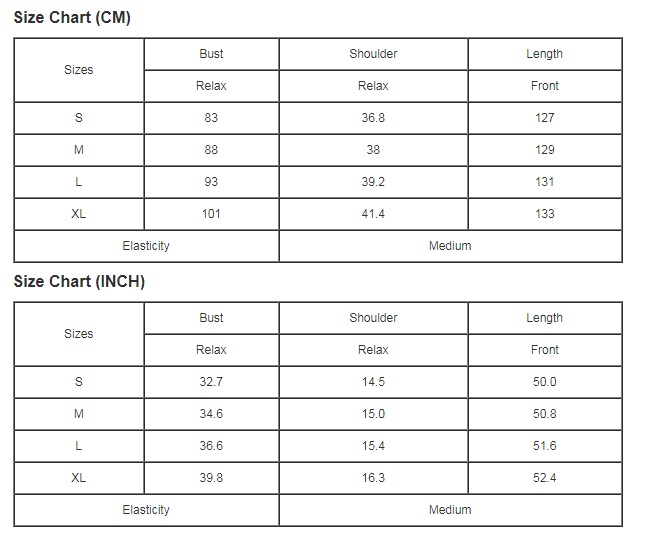Click the "Size Chart (CM)" heading
The width and height of the screenshot is (646, 545).
click(x=72, y=18)
